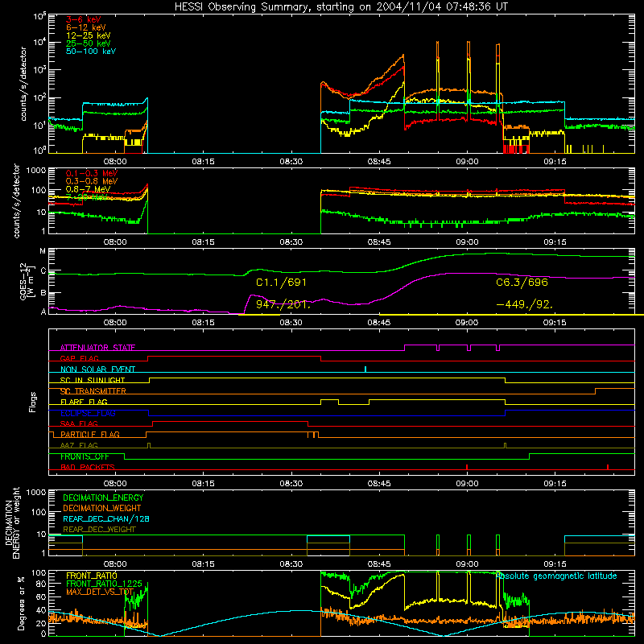Select the SC_IN_SUNLIGHT flag label
The height and width of the screenshot is (644, 644).
pyautogui.click(x=93, y=380)
